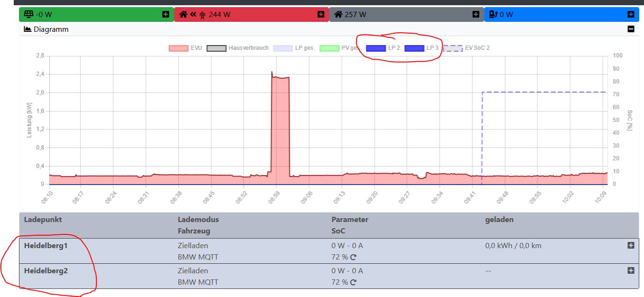
Task: Click the house icon in gray 257 W card
Action: (338, 14)
